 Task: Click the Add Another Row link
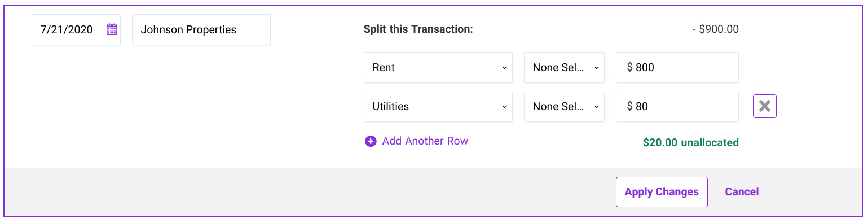[x=425, y=141]
